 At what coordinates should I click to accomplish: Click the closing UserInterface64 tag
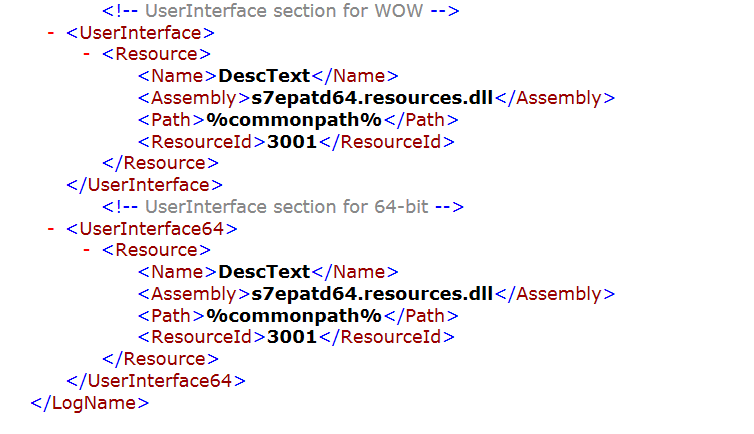[155, 381]
